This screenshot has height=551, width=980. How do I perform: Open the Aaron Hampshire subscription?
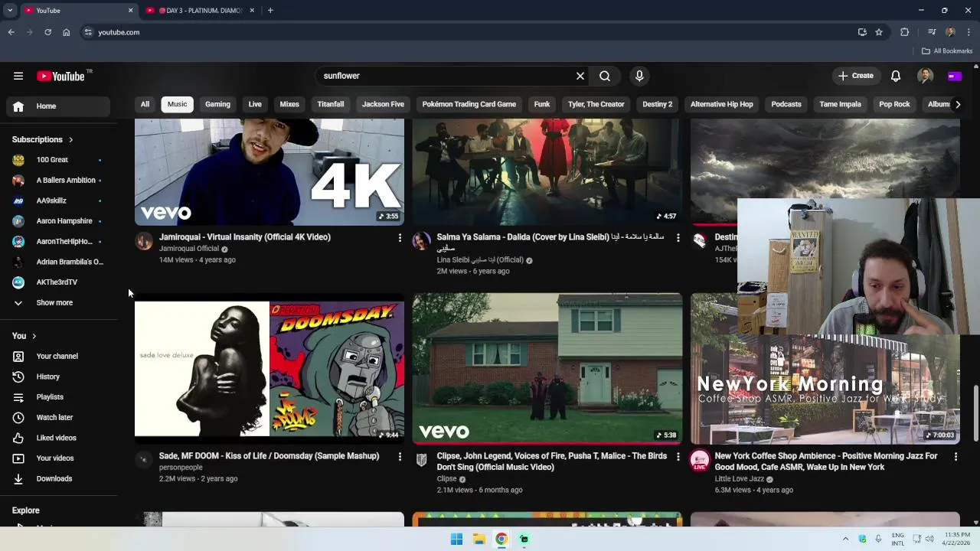point(58,221)
